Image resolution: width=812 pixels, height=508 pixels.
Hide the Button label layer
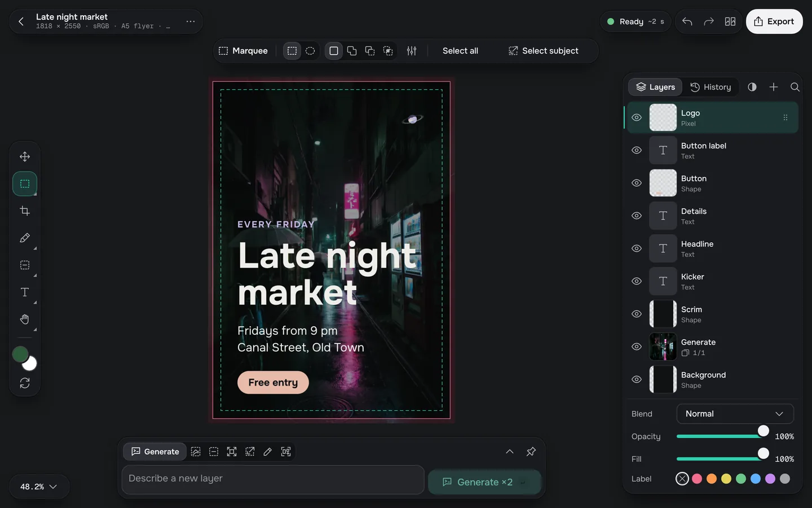637,150
